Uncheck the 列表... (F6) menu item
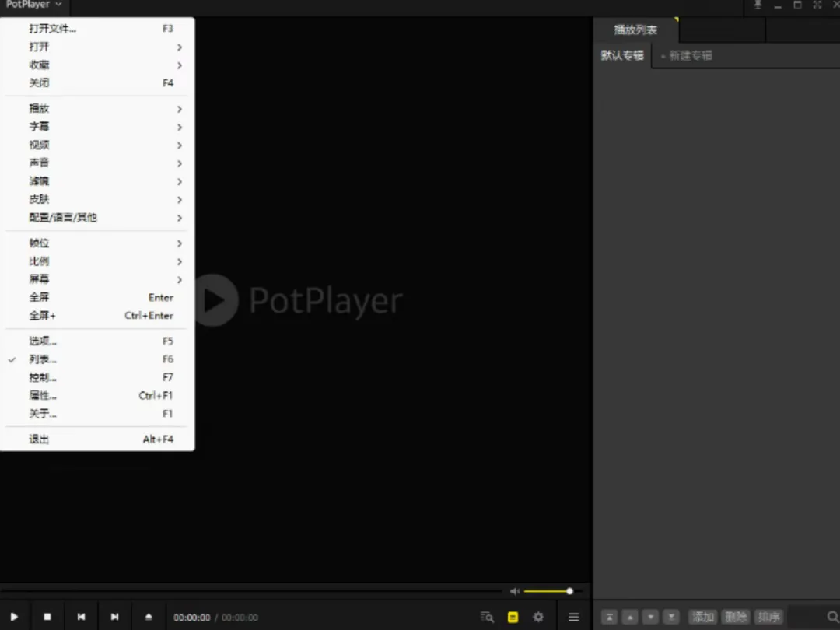 point(97,359)
